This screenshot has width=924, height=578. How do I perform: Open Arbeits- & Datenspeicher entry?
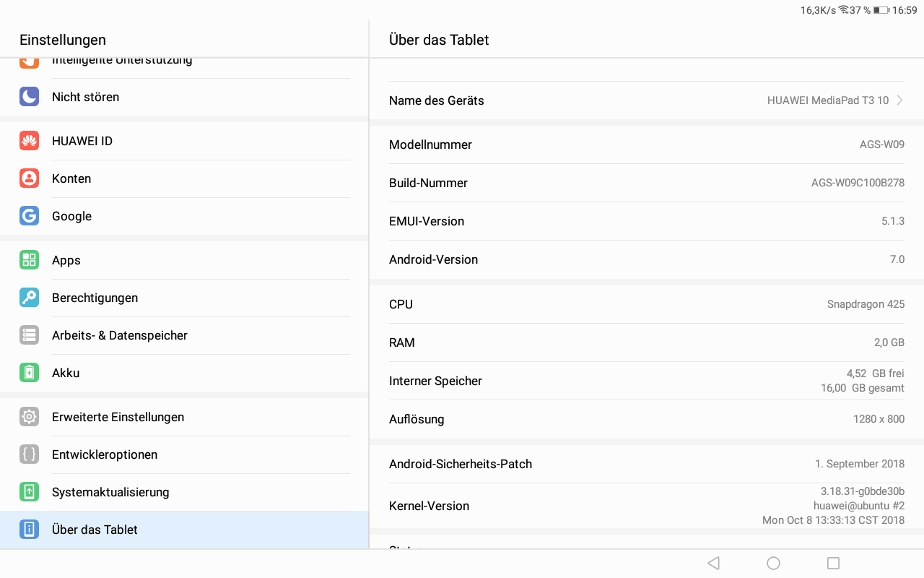point(184,335)
